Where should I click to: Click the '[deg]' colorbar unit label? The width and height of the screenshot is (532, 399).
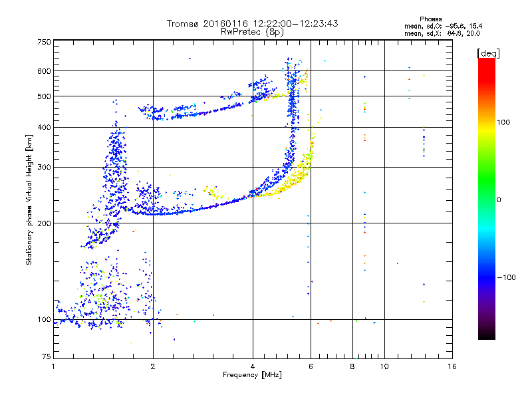pyautogui.click(x=488, y=53)
